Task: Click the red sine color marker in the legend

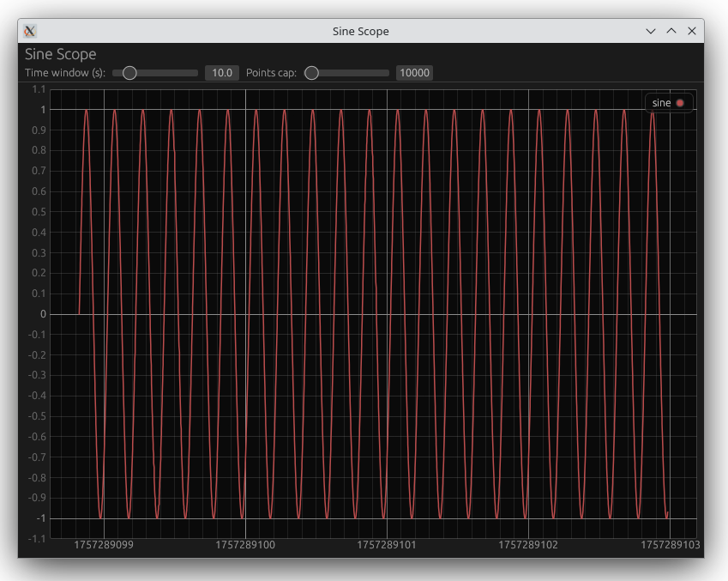Action: point(680,102)
